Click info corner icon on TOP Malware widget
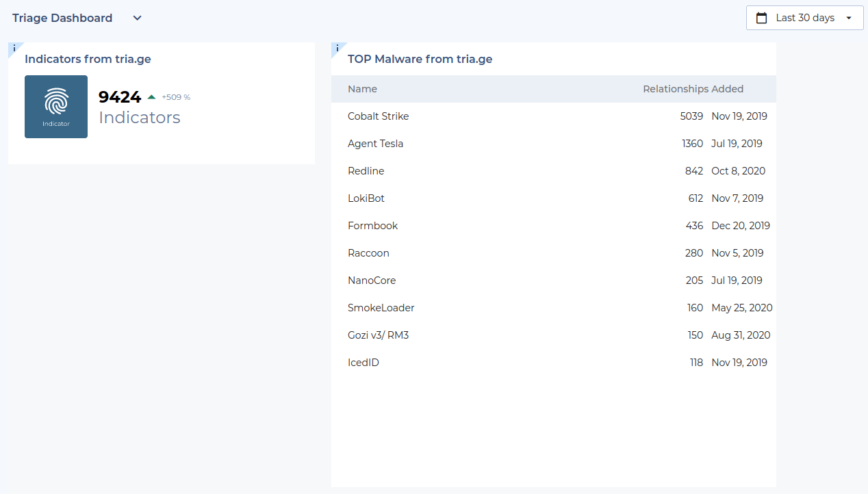Screen dimensions: 868x494 point(337,48)
